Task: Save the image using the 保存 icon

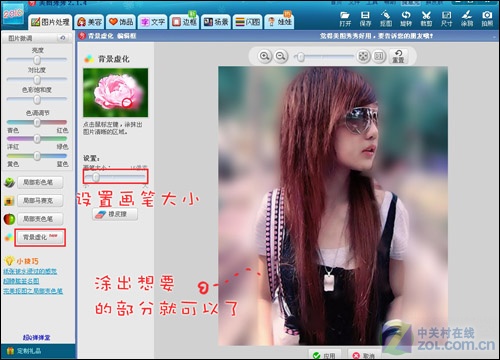Action: [x=365, y=18]
